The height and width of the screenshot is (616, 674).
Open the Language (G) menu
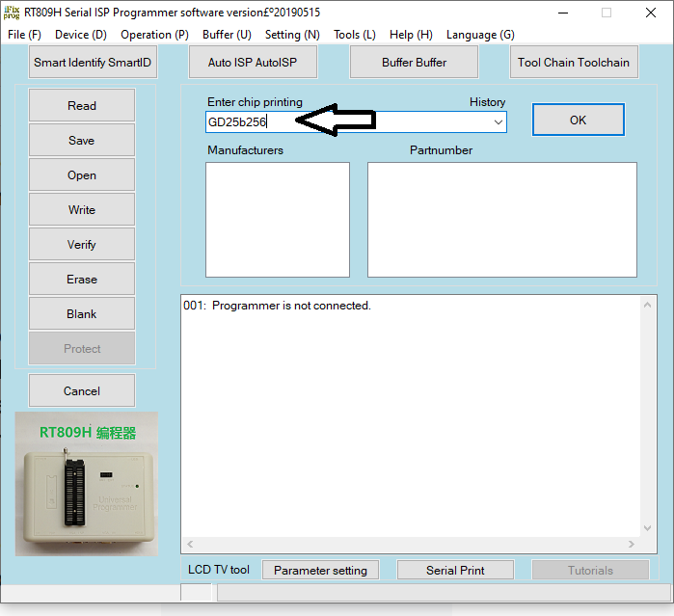480,35
